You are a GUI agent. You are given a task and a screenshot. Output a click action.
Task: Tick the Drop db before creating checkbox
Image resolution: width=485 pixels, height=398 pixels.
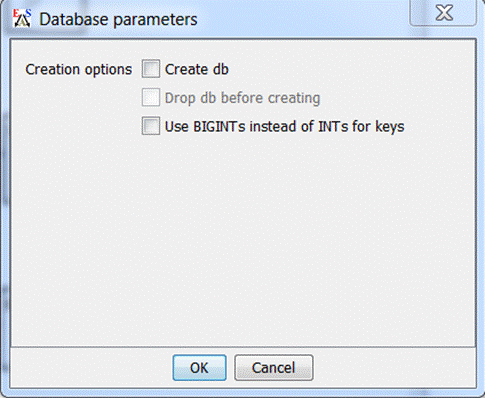point(151,98)
